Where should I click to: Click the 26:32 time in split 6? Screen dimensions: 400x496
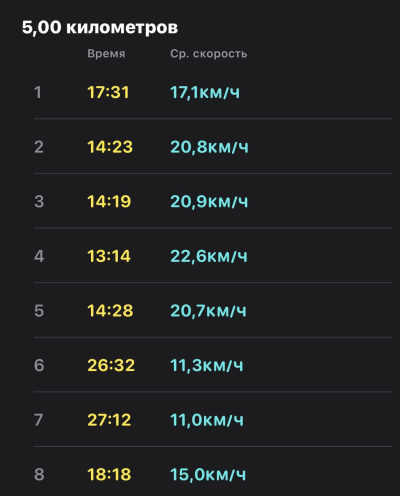111,365
